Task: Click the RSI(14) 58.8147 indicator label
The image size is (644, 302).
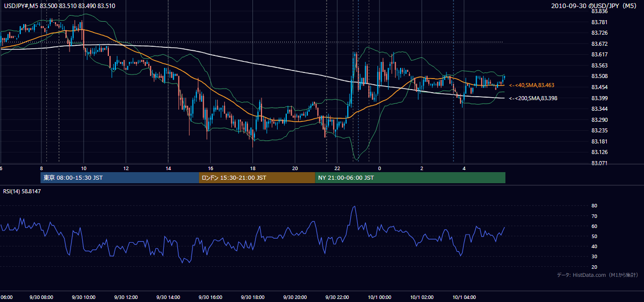Action: (x=22, y=191)
